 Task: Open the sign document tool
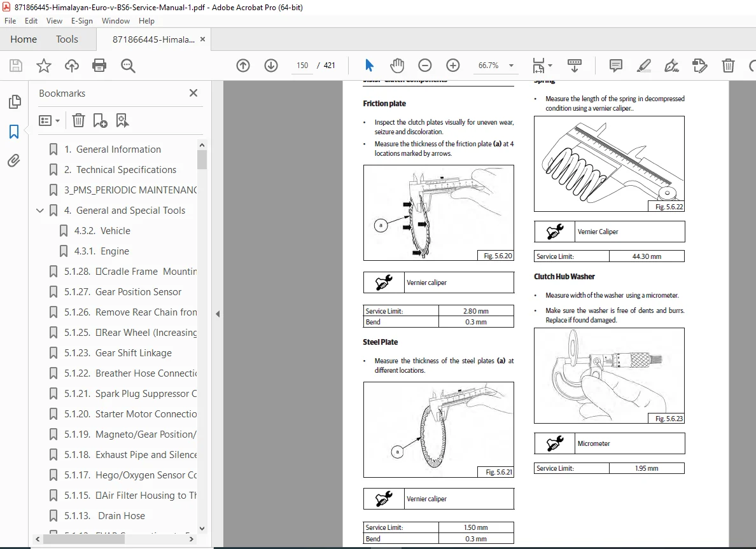(671, 66)
